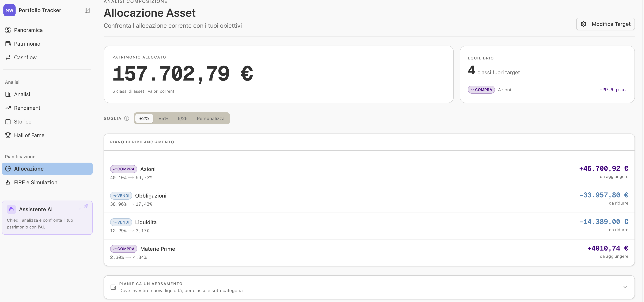The height and width of the screenshot is (302, 644).
Task: Select the Allocazione sidebar item
Action: tap(47, 169)
